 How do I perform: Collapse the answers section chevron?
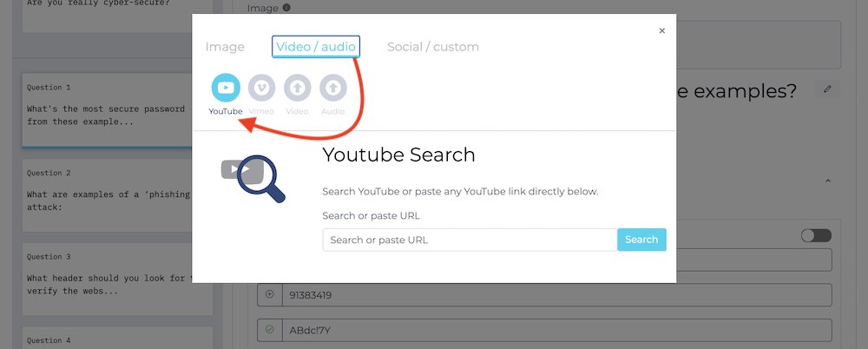point(828,181)
